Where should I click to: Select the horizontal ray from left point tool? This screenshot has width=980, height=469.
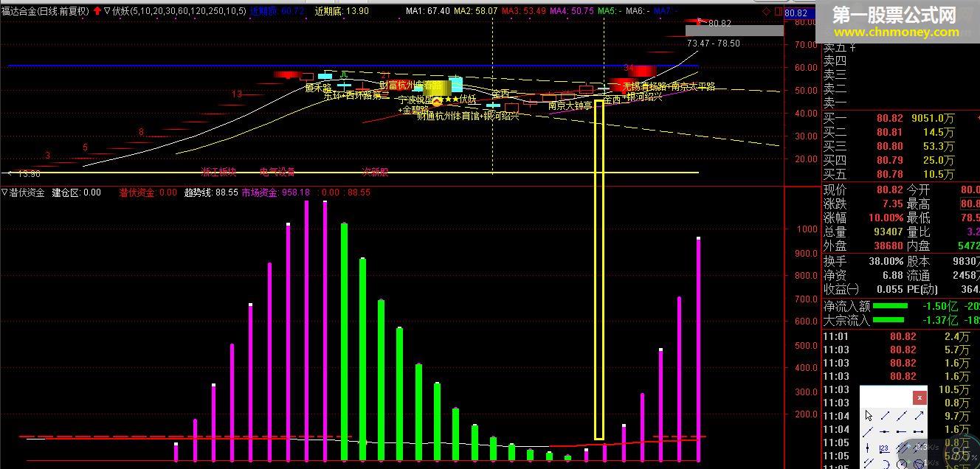[901, 431]
